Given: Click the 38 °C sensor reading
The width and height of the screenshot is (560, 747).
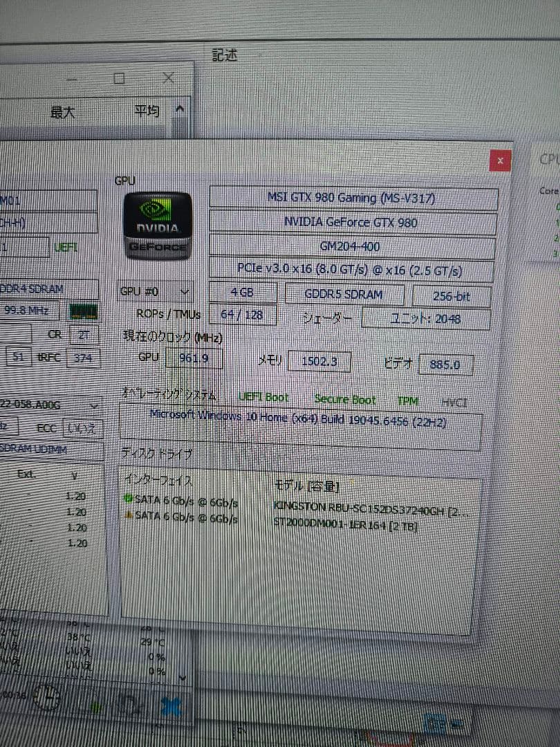Looking at the screenshot, I should 79,637.
